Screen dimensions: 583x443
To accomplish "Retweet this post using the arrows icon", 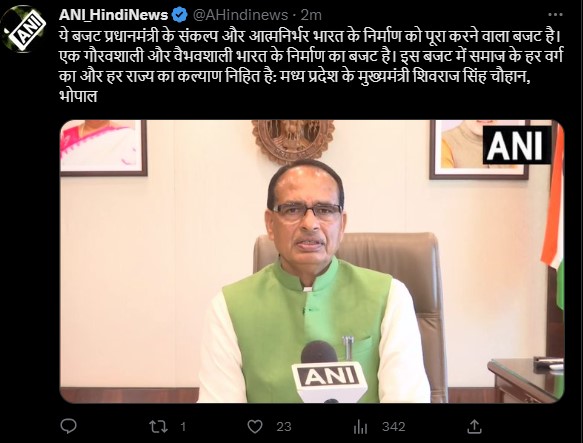I will (x=158, y=426).
